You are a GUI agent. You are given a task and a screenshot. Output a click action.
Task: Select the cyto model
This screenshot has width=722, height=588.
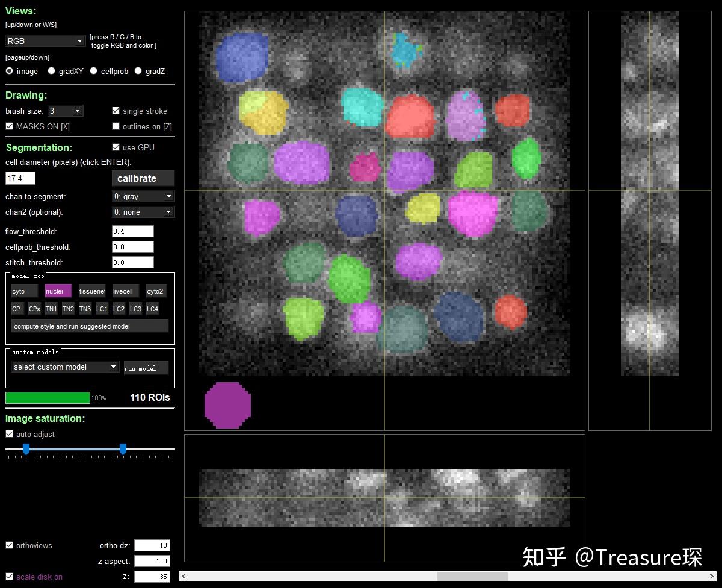pos(23,291)
